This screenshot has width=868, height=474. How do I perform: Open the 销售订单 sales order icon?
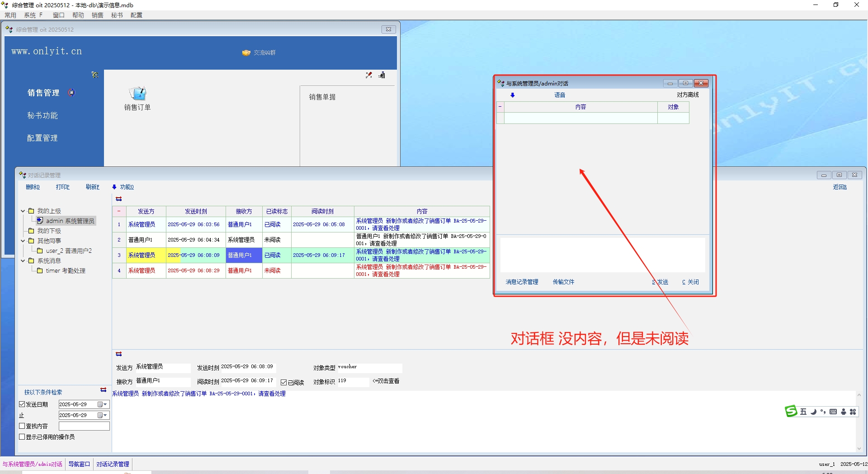pos(137,94)
